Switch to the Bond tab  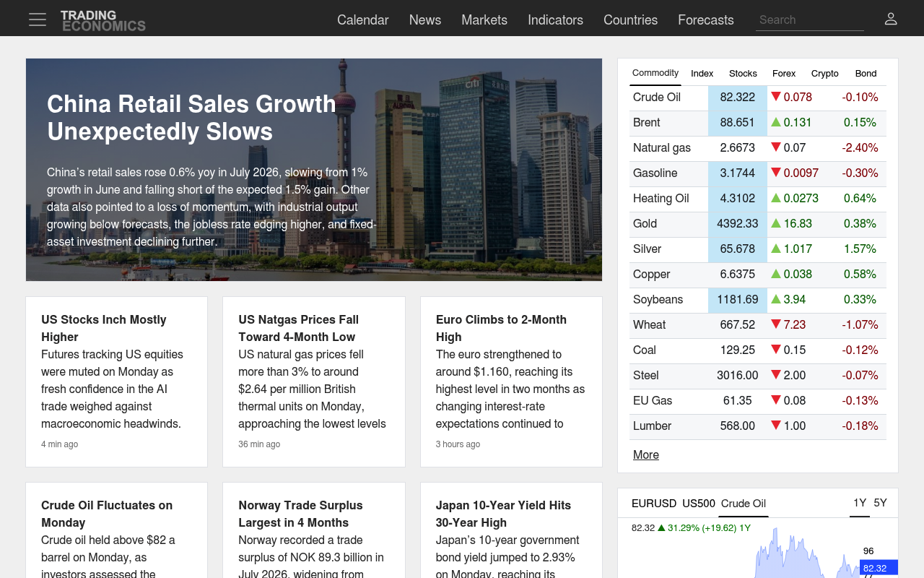[x=866, y=74]
